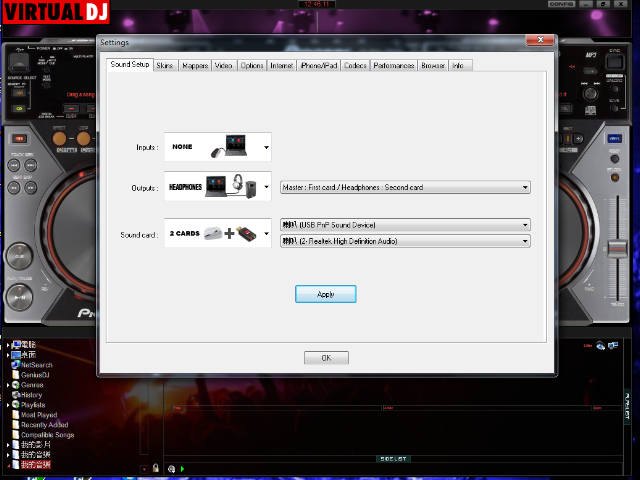Click the right deck plus button

tap(578, 139)
